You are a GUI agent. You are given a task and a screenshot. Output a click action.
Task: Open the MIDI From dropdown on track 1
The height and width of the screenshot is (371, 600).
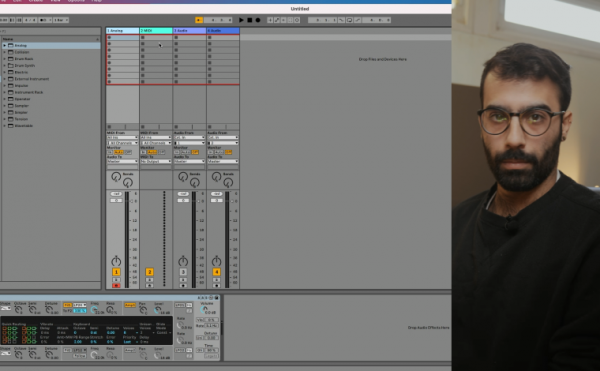click(x=122, y=138)
